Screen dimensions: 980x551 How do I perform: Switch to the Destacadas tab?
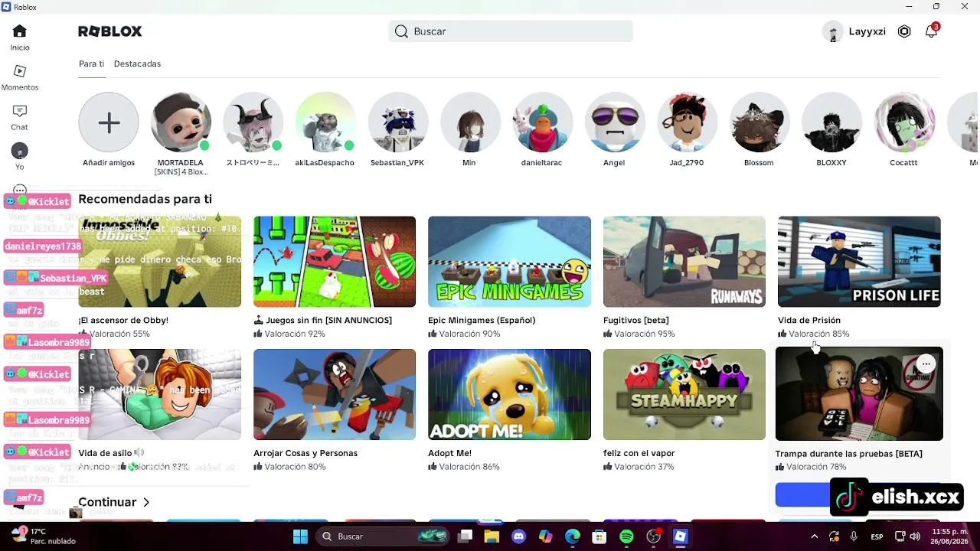click(x=137, y=64)
